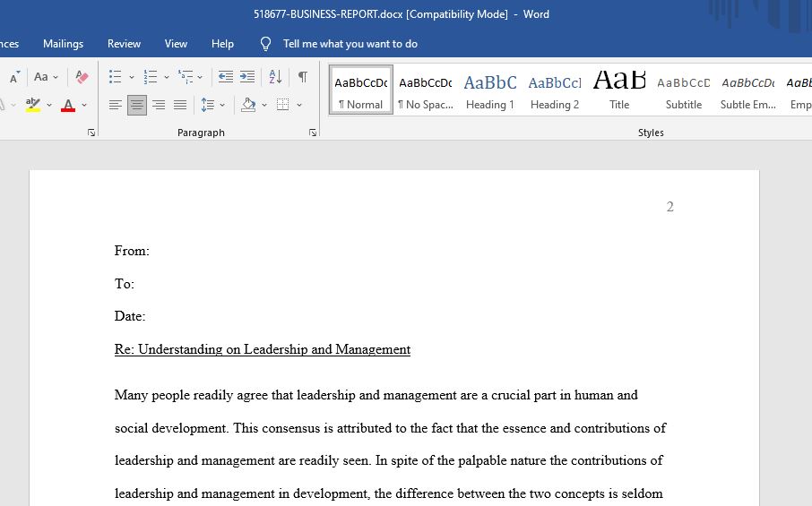The image size is (812, 506).
Task: Click the underlined Re: Understanding on Leadership heading
Action: [263, 350]
